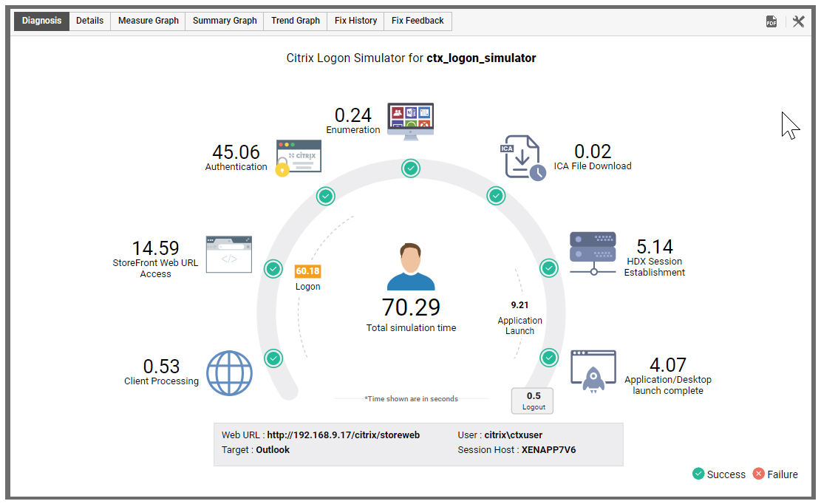Viewport: 821px width, 504px height.
Task: Open the Measure Graph tab
Action: pos(149,21)
